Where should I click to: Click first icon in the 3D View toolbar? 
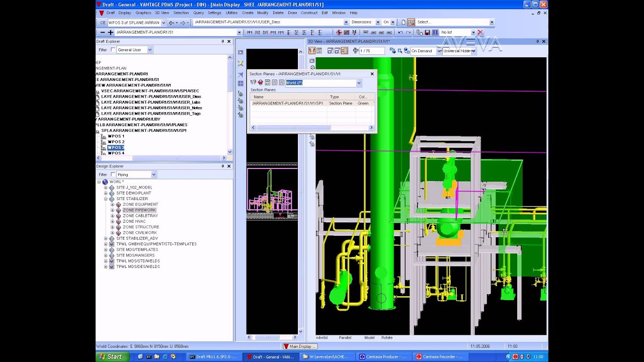pyautogui.click(x=312, y=51)
